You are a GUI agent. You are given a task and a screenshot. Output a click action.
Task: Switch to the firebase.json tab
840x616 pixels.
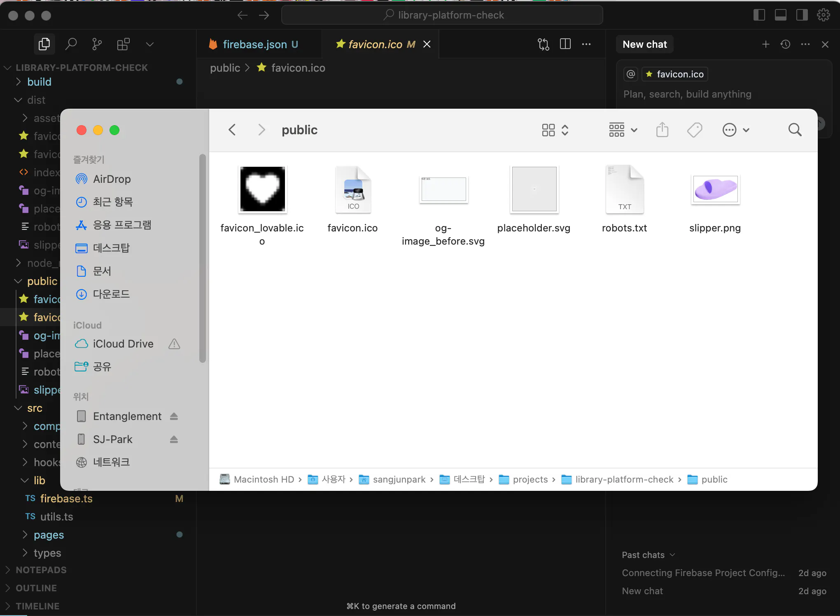point(254,44)
